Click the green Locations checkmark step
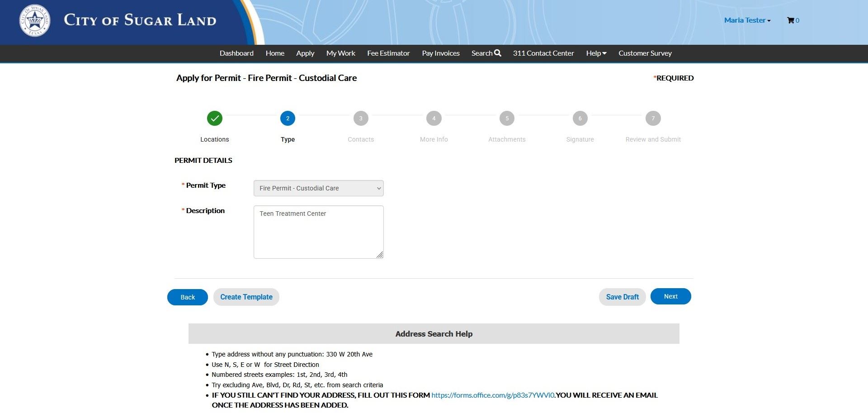This screenshot has height=418, width=868. (x=214, y=118)
